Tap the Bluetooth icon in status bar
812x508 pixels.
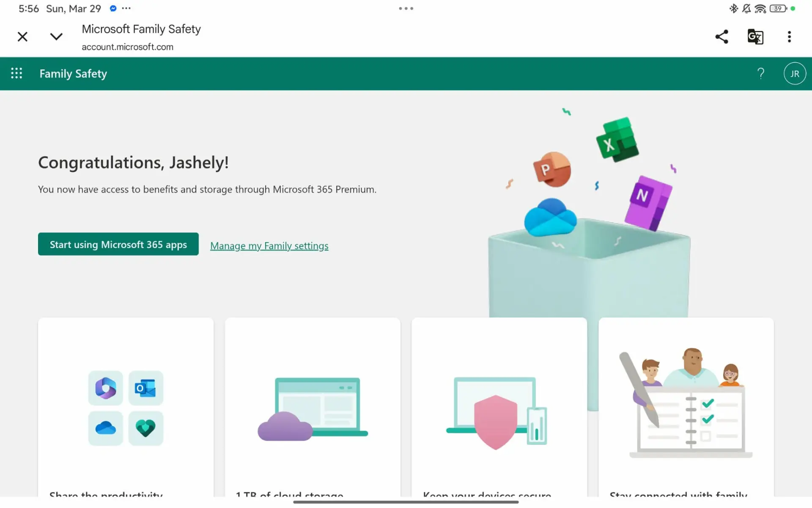[x=733, y=8]
